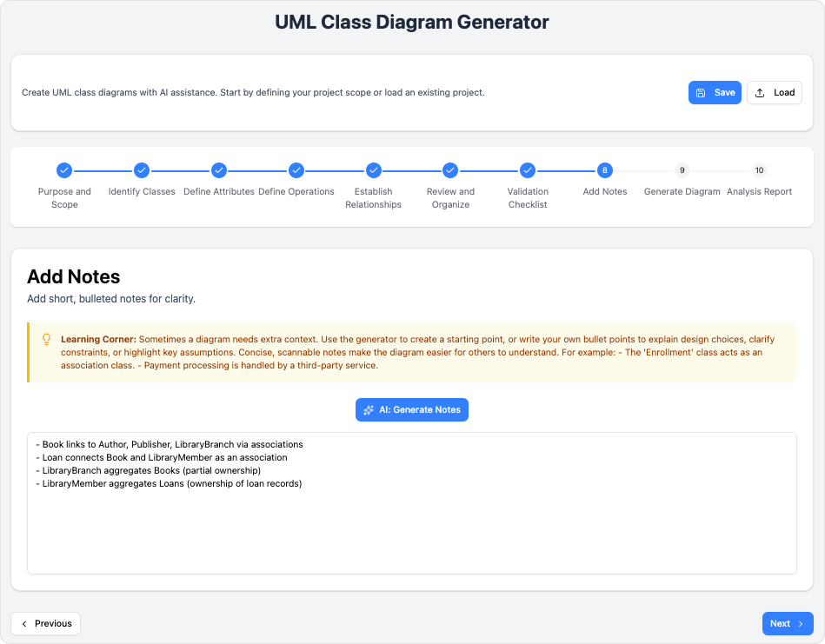Click the right chevron inside Next button
The image size is (825, 644).
tap(799, 623)
